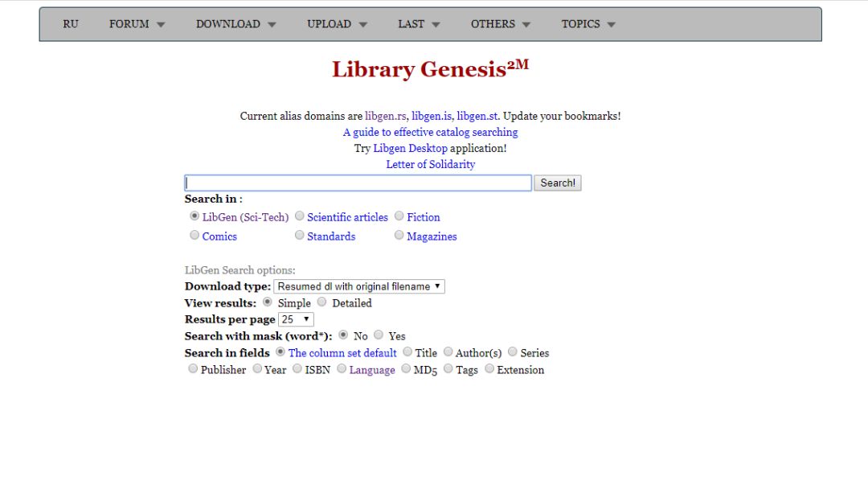The width and height of the screenshot is (868, 481).
Task: Expand the TOPICS dropdown arrow
Action: [x=611, y=25]
